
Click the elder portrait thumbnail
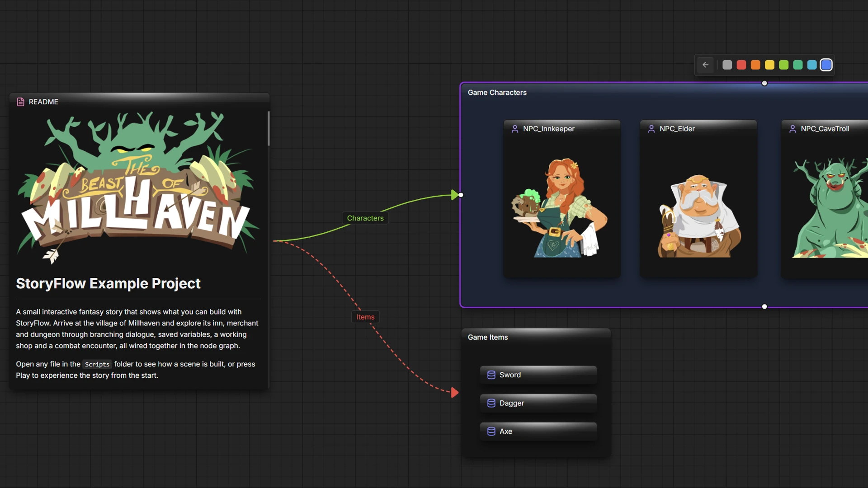(x=699, y=216)
